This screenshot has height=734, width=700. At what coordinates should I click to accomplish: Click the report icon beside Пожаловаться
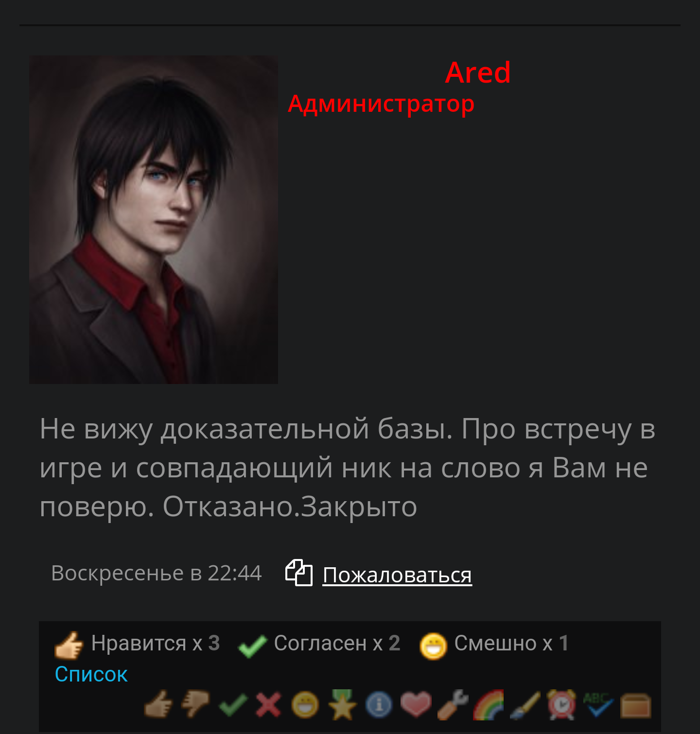(299, 573)
